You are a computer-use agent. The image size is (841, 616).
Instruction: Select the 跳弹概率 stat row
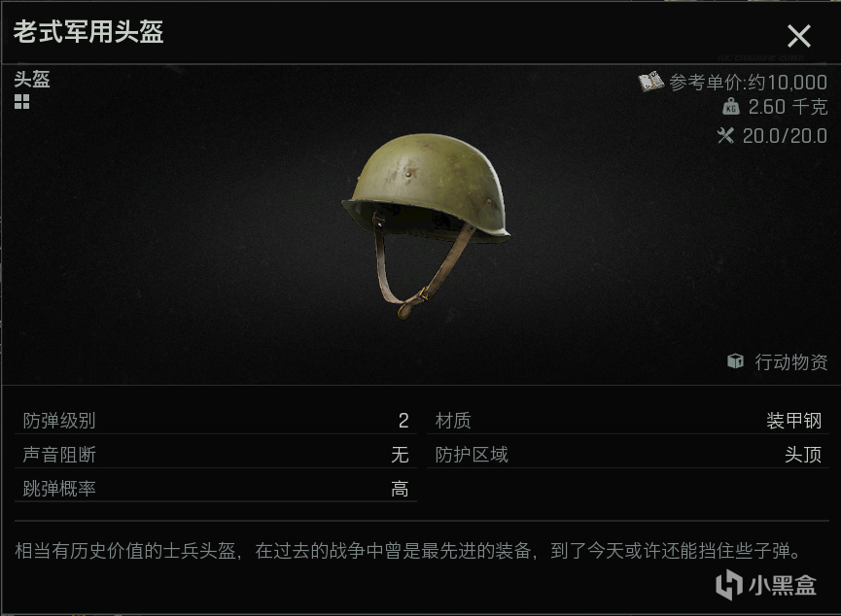click(216, 489)
